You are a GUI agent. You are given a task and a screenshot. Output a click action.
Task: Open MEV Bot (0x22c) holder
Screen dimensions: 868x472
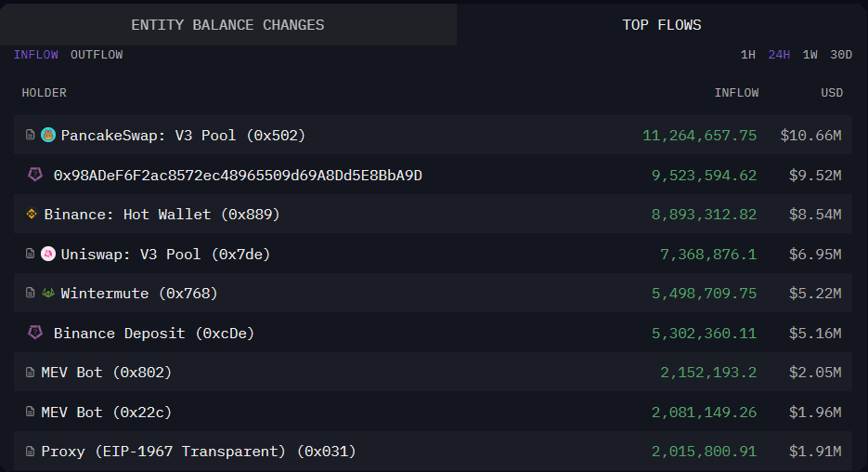pyautogui.click(x=106, y=413)
